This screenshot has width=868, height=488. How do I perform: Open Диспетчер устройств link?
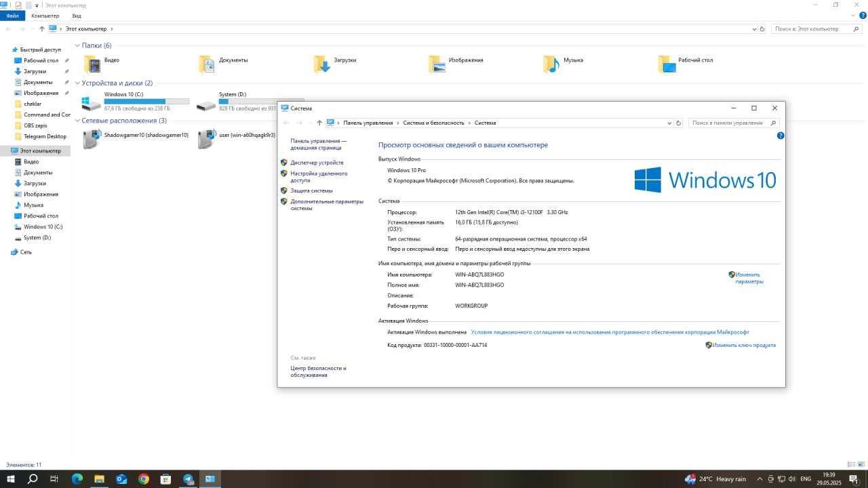click(x=317, y=163)
